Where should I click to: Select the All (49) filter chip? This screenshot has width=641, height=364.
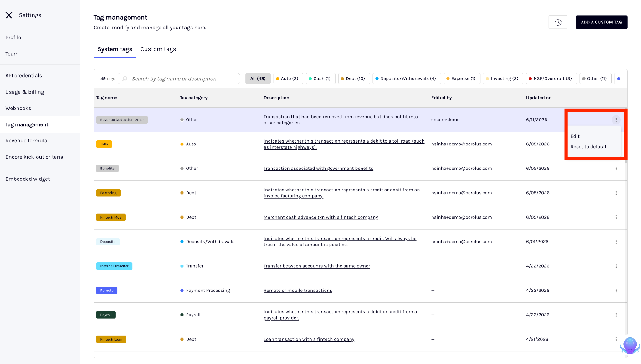click(258, 79)
